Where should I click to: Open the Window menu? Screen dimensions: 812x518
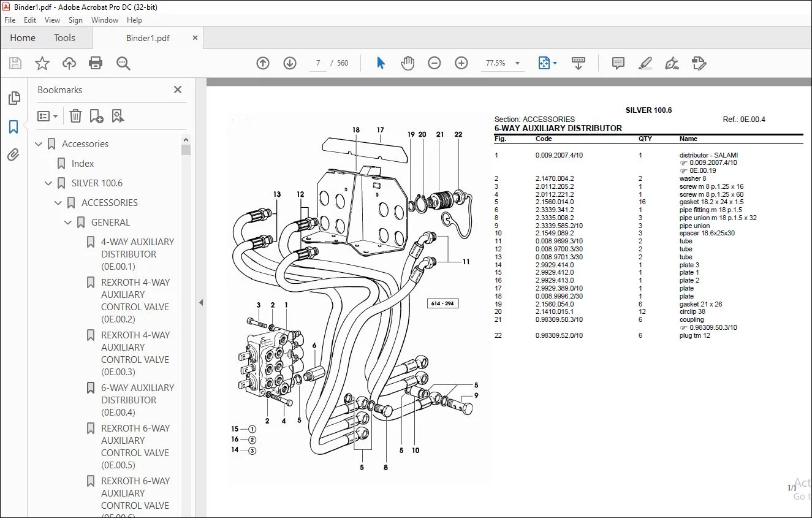[x=105, y=20]
